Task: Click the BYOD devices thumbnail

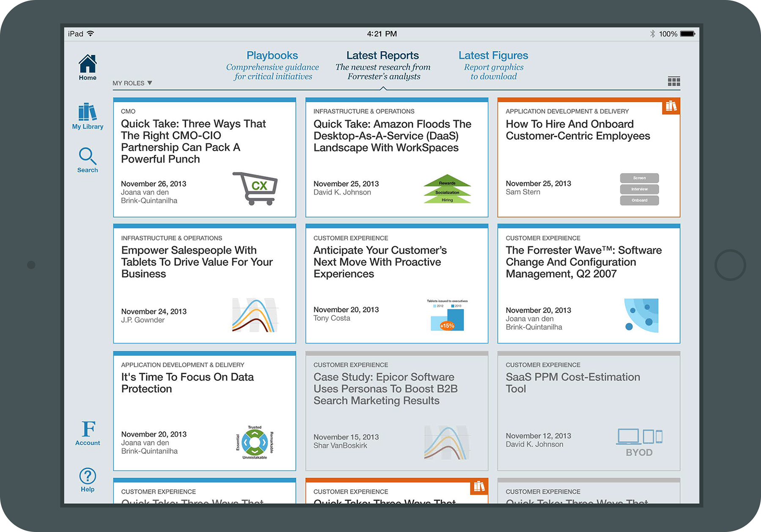Action: pyautogui.click(x=639, y=442)
